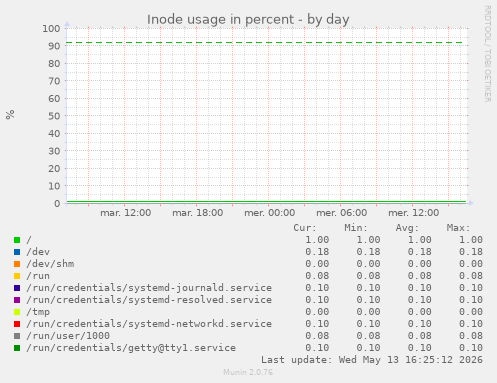Screen dimensions: 497x383
Task: Click the Cur value 0.00 for /tmp
Action: (317, 312)
